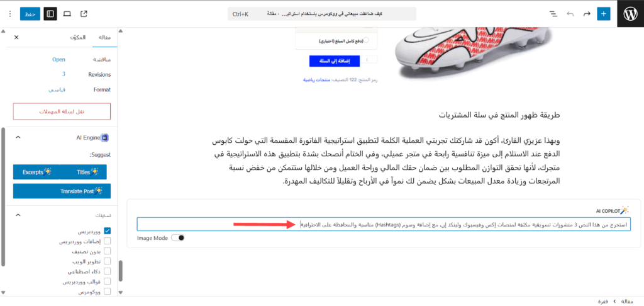Collapse the تصنيفات categories panel
Viewport: 644px width, 306px height.
[x=17, y=214]
